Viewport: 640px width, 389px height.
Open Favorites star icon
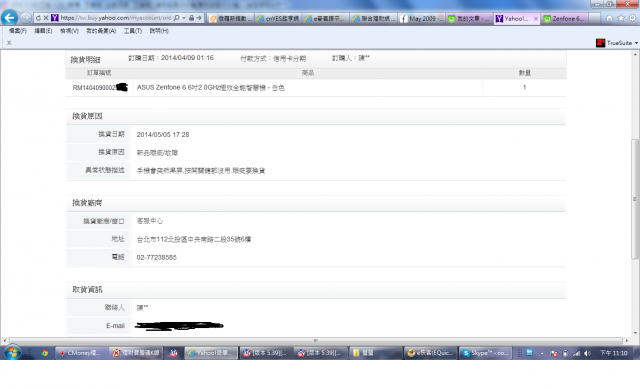pyautogui.click(x=621, y=18)
